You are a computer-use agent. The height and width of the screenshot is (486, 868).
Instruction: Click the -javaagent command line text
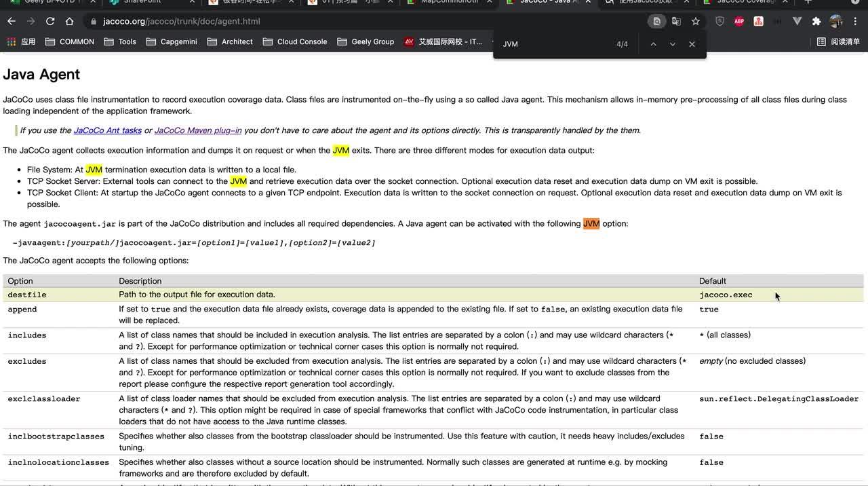(x=194, y=242)
